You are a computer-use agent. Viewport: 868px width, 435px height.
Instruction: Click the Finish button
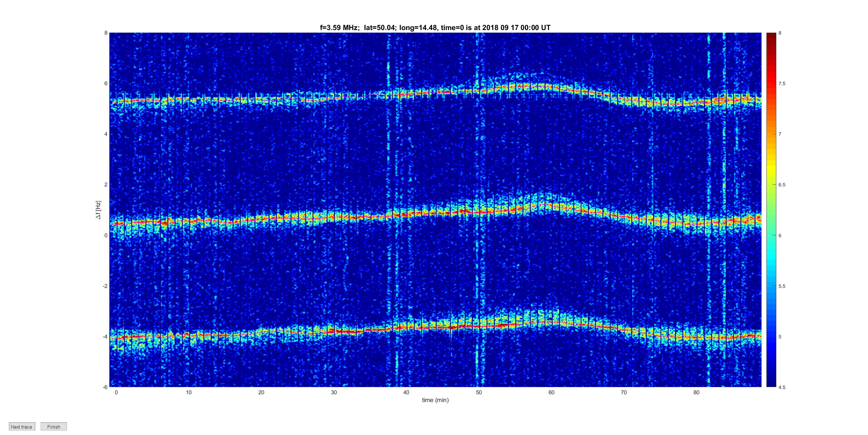54,427
